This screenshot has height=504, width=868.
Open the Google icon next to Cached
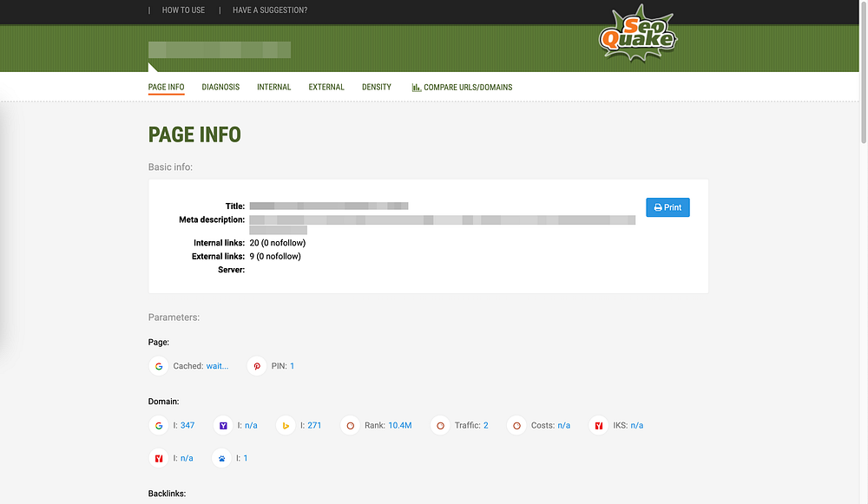coord(158,366)
